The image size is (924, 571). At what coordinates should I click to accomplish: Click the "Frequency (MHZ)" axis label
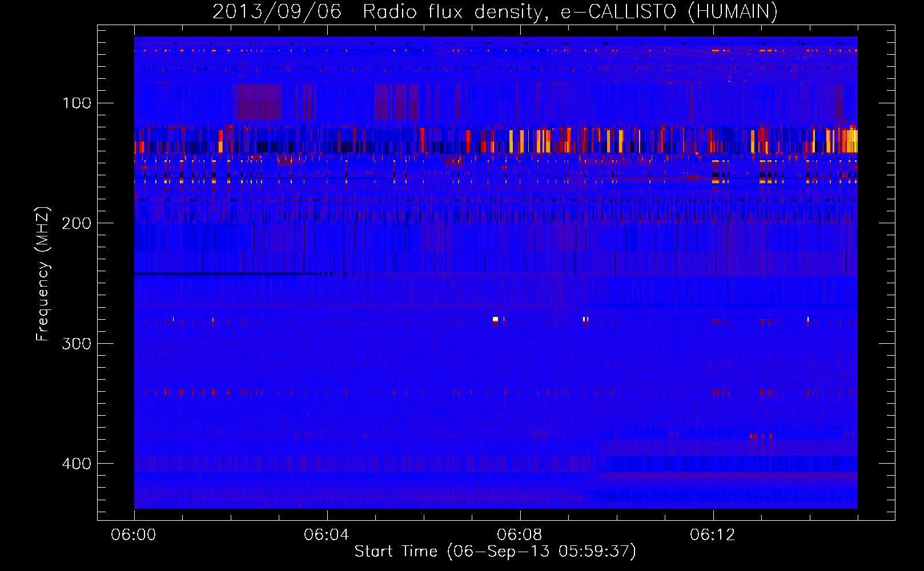(x=43, y=274)
